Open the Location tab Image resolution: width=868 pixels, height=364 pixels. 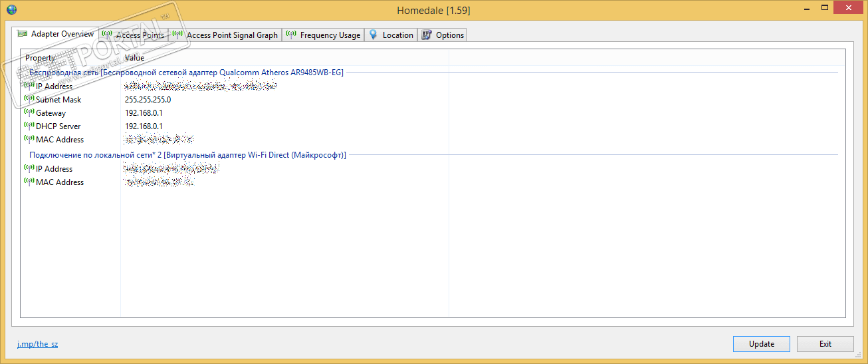[391, 35]
